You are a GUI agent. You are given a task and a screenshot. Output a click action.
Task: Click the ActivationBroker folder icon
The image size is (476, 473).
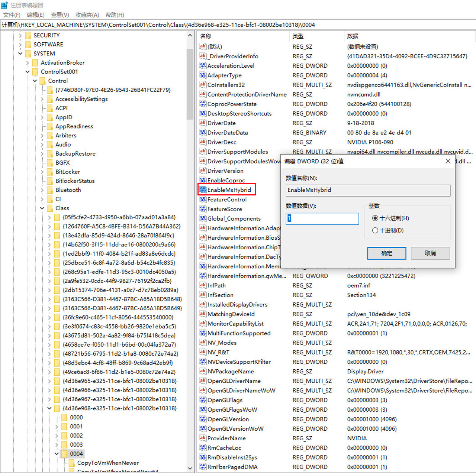(x=35, y=62)
